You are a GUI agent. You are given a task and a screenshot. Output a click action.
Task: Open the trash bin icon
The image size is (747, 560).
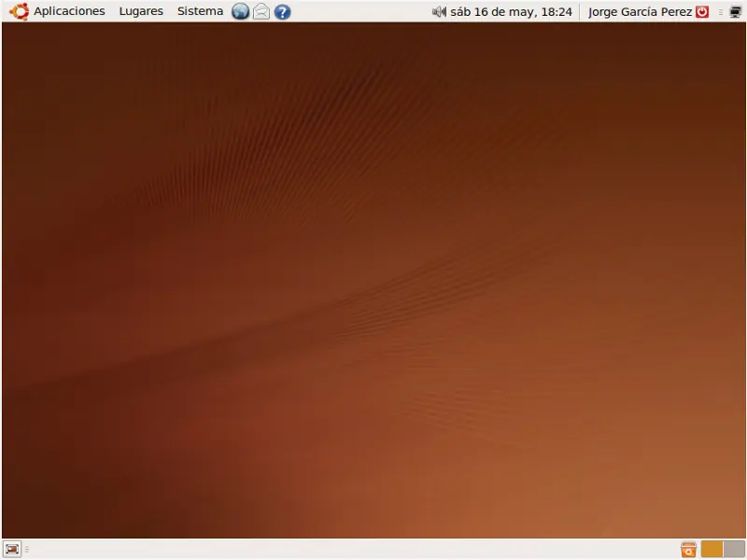click(688, 549)
